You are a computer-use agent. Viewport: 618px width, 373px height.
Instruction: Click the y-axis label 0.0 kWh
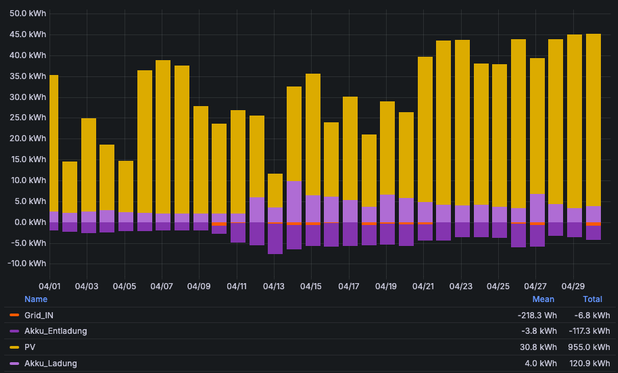30,222
